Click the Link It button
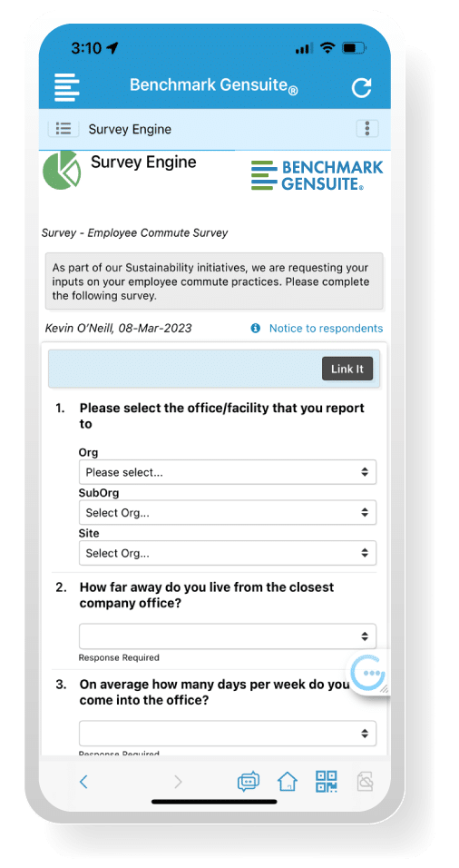The image size is (459, 868). pyautogui.click(x=347, y=370)
